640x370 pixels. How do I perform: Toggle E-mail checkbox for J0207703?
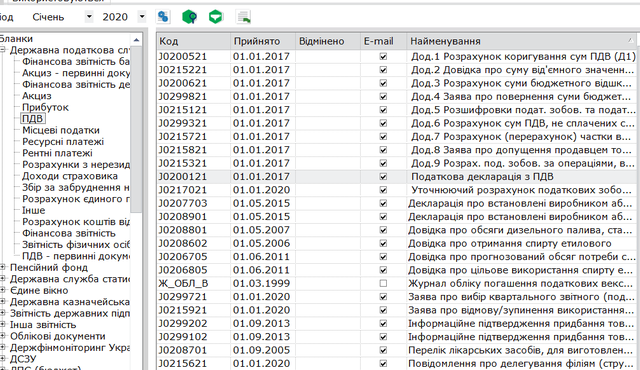(x=383, y=204)
